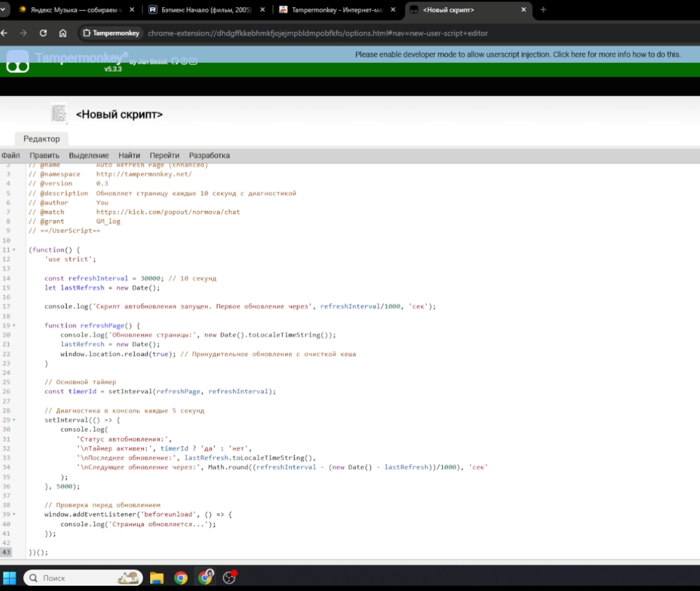Click the browser reload icon

(x=43, y=33)
